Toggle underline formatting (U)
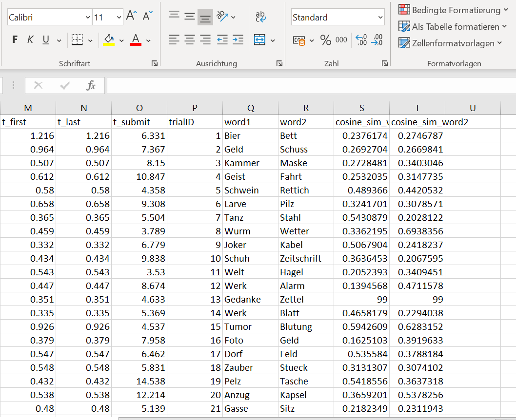The image size is (516, 420). point(46,40)
